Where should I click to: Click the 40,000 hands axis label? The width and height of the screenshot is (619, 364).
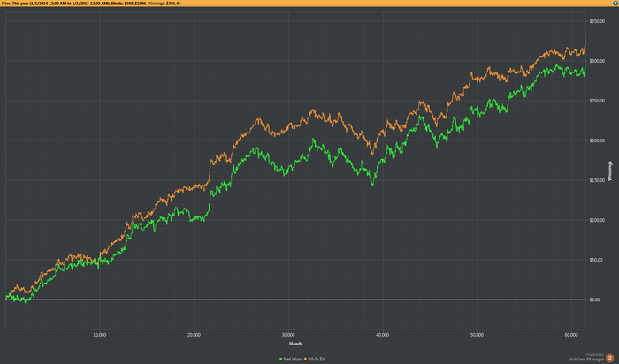click(x=383, y=335)
